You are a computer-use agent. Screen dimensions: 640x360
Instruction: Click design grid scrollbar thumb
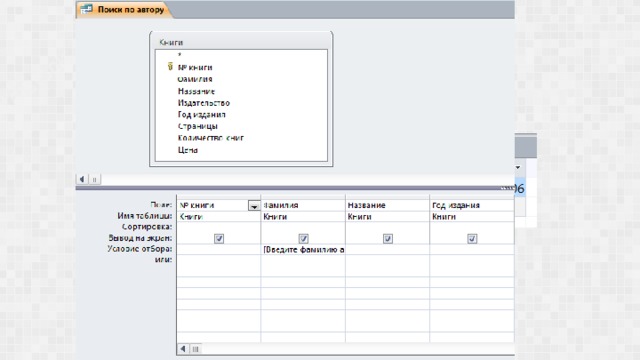point(196,349)
